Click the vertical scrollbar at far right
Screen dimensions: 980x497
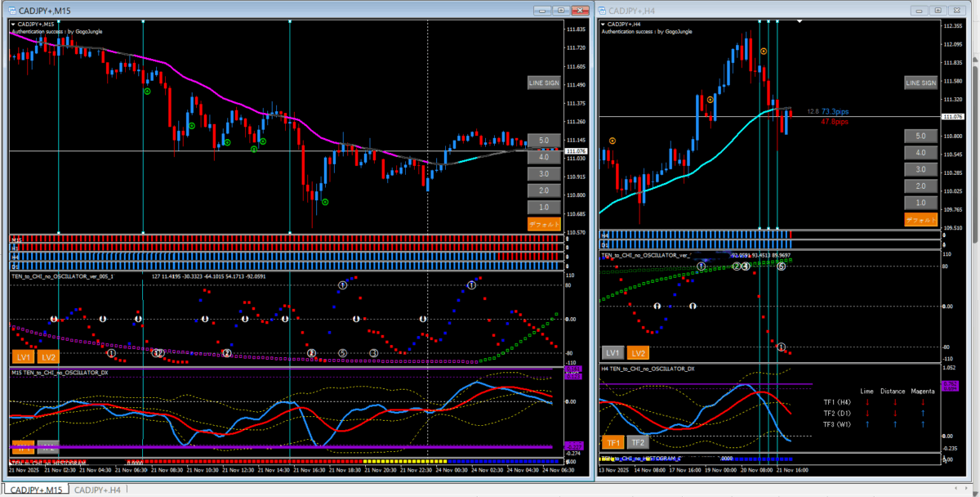pos(974,245)
